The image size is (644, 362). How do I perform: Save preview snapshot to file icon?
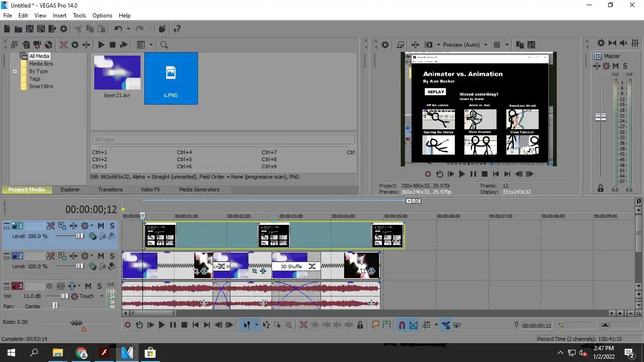pos(531,45)
